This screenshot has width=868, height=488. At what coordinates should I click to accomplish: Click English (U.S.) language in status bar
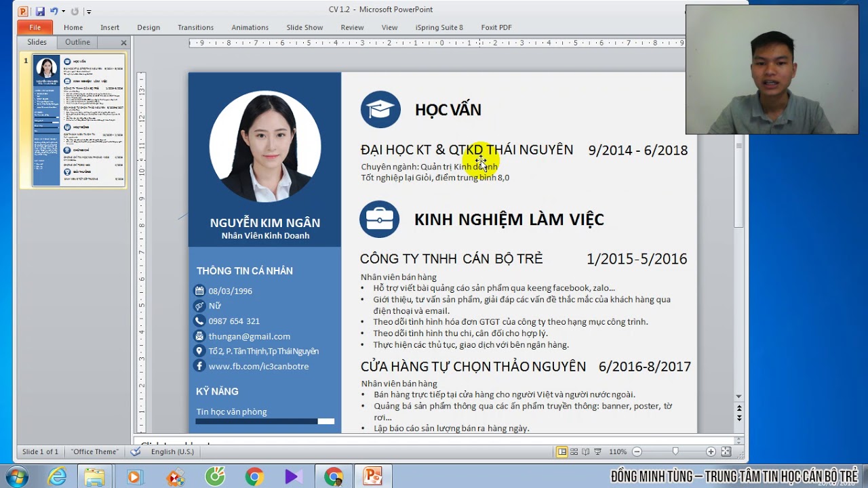[x=172, y=451]
